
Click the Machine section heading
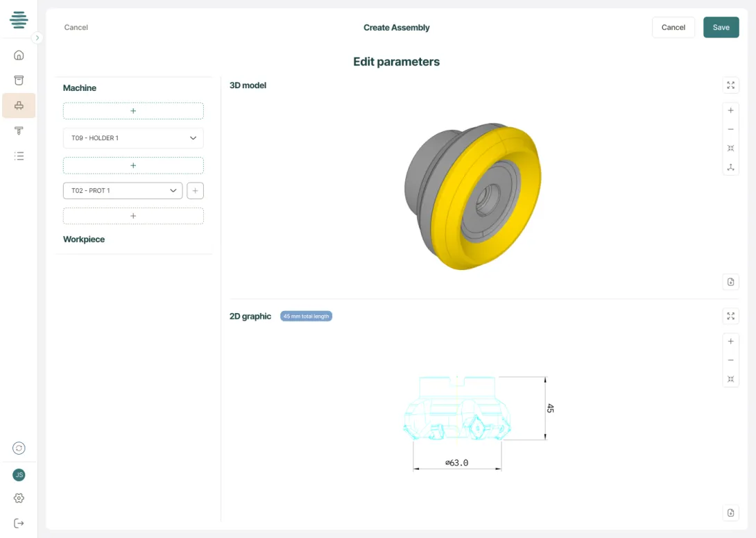pyautogui.click(x=80, y=88)
